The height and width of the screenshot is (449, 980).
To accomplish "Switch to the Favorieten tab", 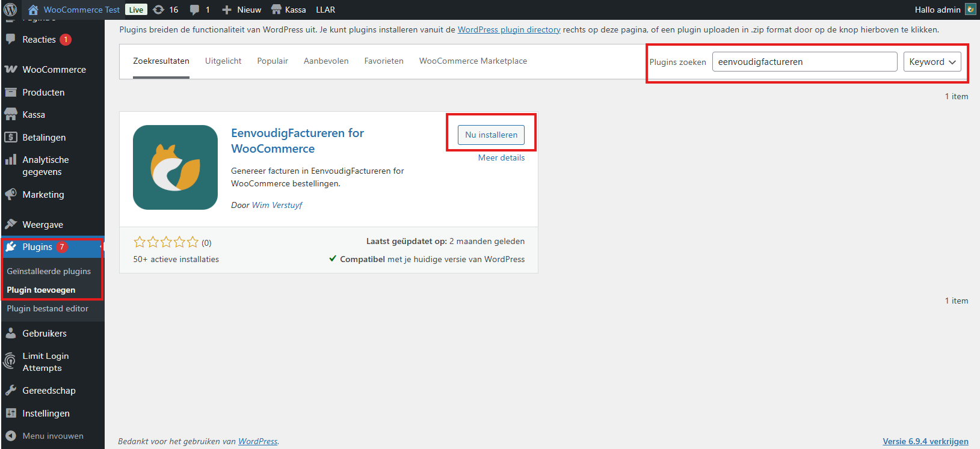I will pos(384,61).
